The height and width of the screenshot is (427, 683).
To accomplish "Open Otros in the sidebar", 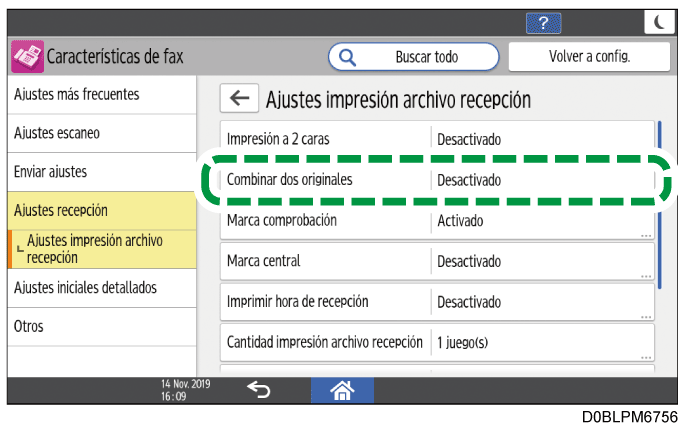I will 102,327.
